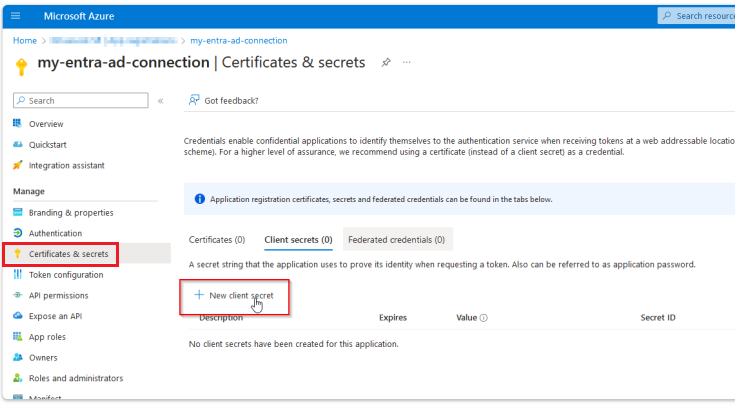Click the yellow key app icon
The width and height of the screenshot is (735, 405).
point(21,67)
